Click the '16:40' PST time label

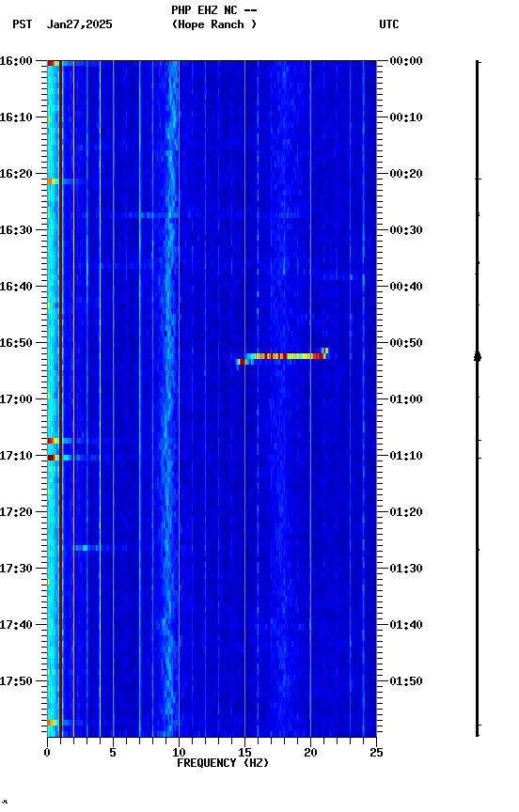point(16,287)
